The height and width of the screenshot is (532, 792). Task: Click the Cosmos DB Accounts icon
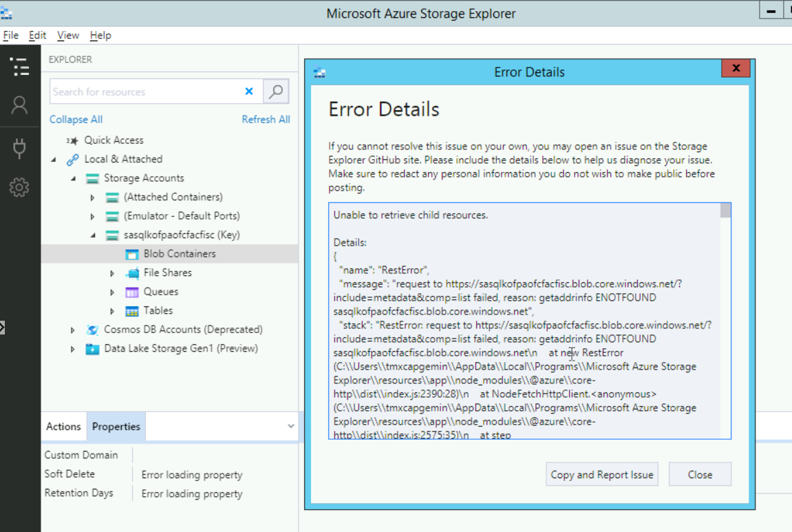point(92,330)
